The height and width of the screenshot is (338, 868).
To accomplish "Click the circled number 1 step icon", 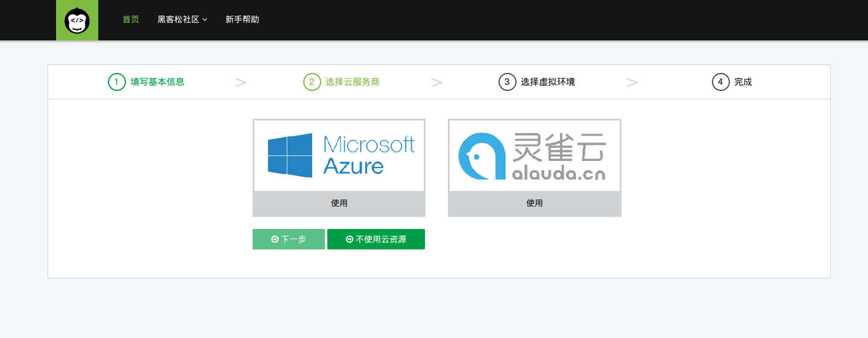I will click(x=117, y=82).
